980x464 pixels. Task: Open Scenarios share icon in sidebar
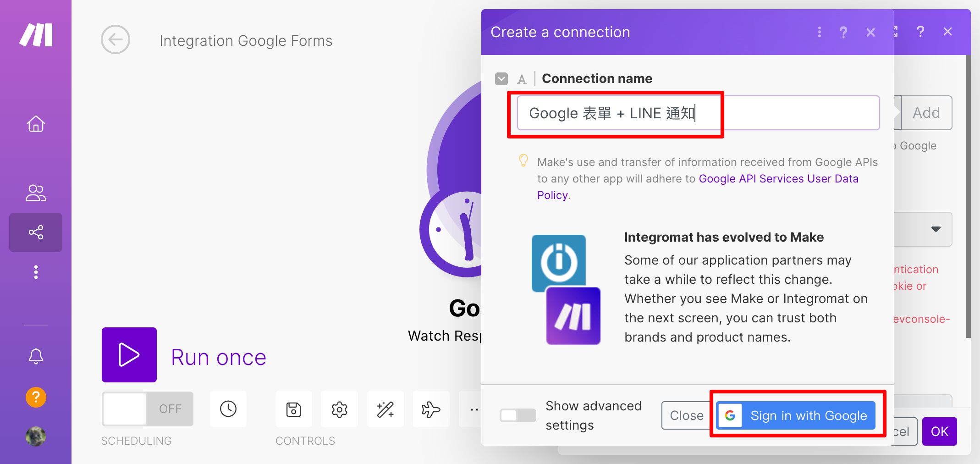[36, 232]
